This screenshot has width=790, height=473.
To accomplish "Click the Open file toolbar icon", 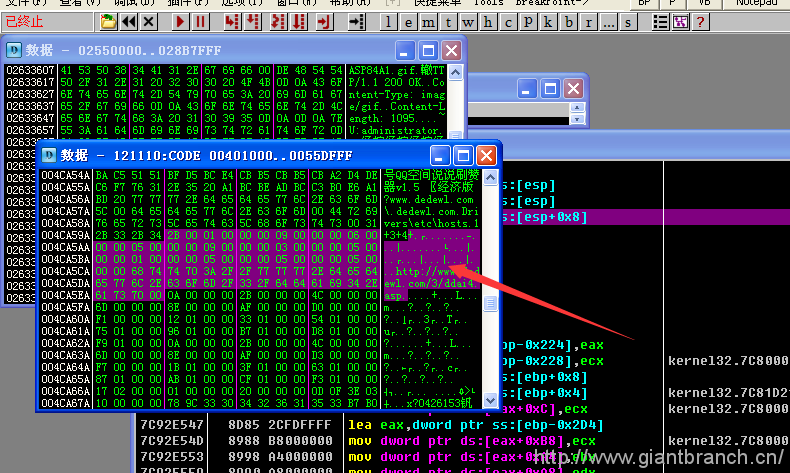I will point(109,21).
